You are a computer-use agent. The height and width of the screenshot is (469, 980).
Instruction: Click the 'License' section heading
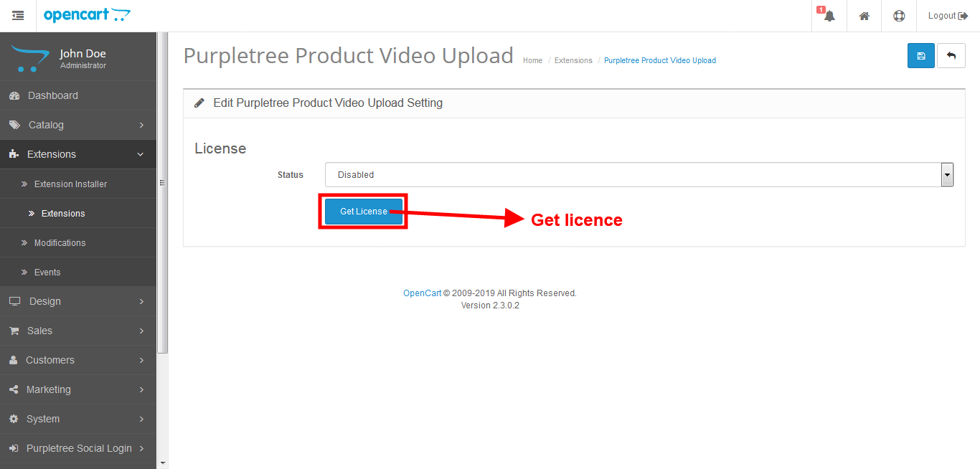point(220,148)
